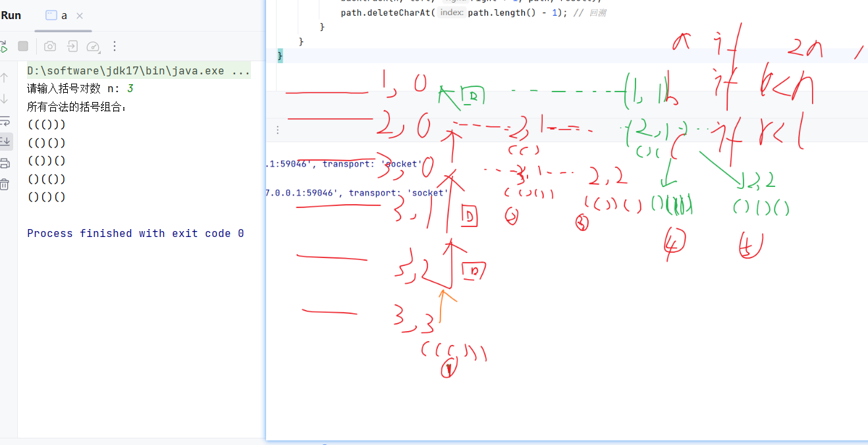Close the a run tab
The height and width of the screenshot is (445, 868).
[80, 16]
